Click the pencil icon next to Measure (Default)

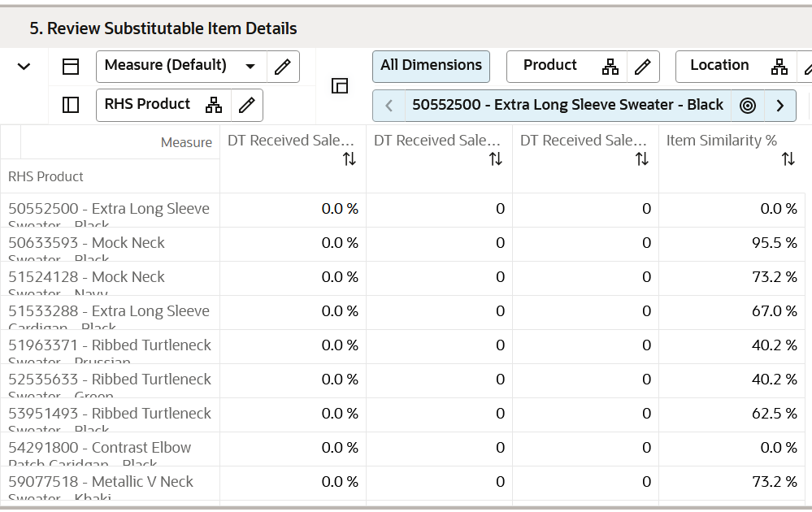coord(283,67)
